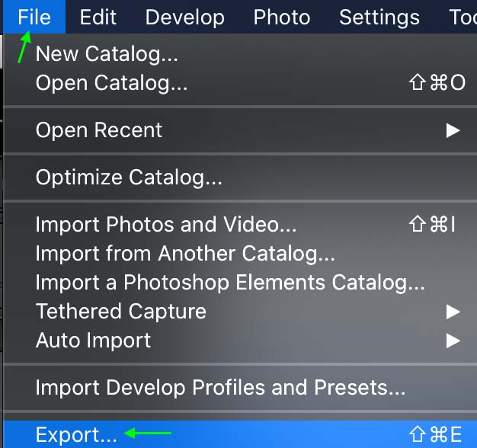Choose Import from Another Catalog...
The width and height of the screenshot is (477, 448).
[x=240, y=254]
